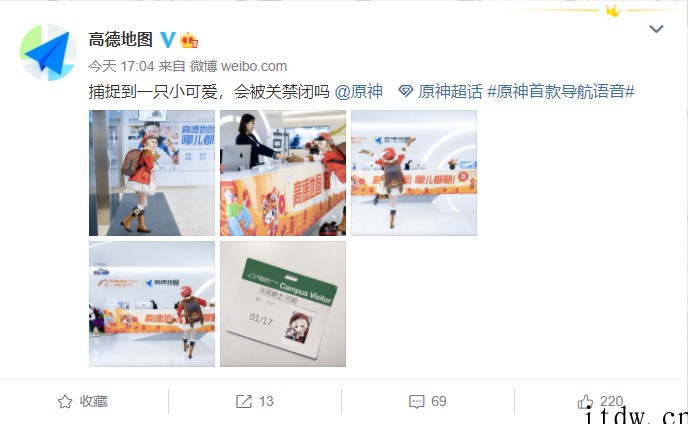This screenshot has height=424, width=688.
Task: Open first photo of cosplayer at door
Action: tap(152, 173)
